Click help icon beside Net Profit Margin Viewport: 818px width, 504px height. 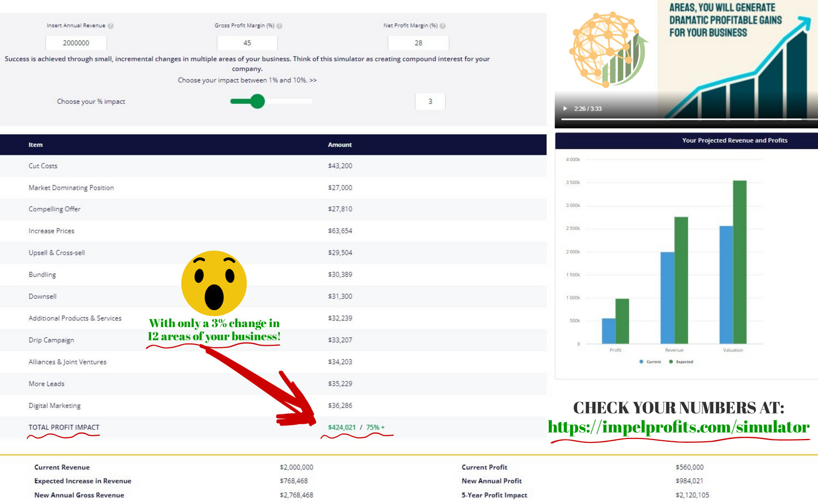pos(443,26)
